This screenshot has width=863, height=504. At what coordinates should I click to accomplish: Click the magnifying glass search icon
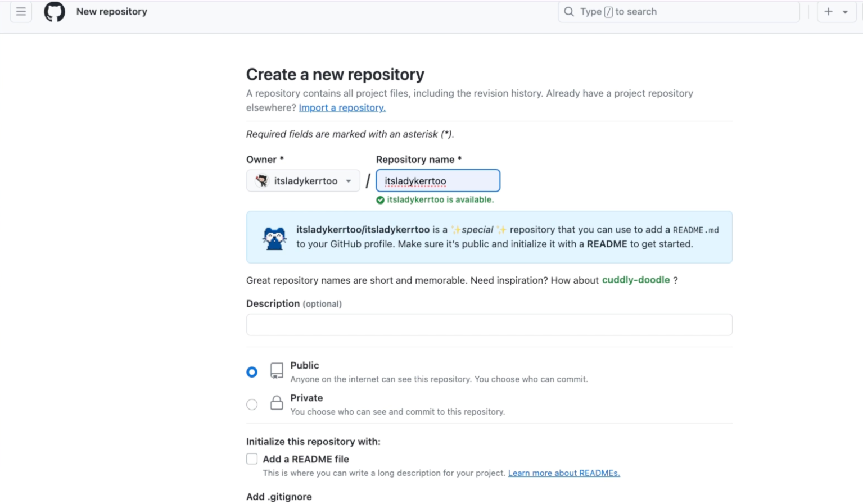click(569, 11)
